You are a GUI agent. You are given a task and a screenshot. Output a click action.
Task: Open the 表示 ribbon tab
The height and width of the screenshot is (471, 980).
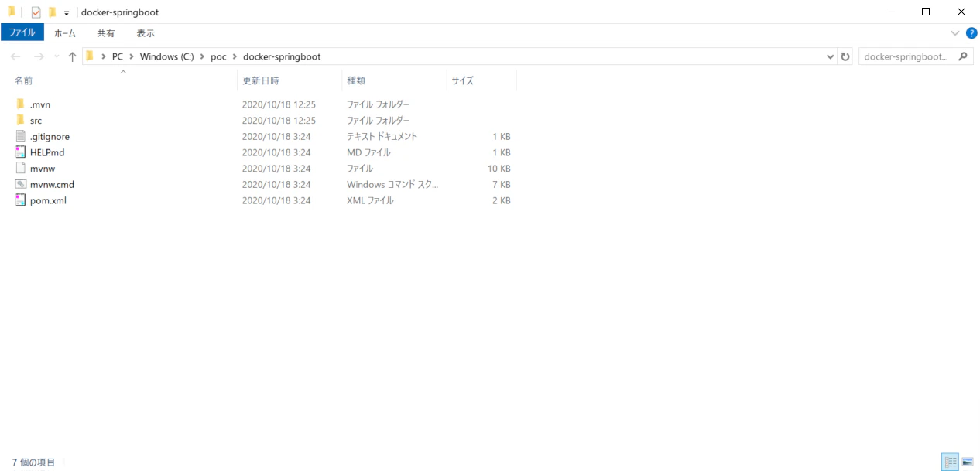click(146, 33)
